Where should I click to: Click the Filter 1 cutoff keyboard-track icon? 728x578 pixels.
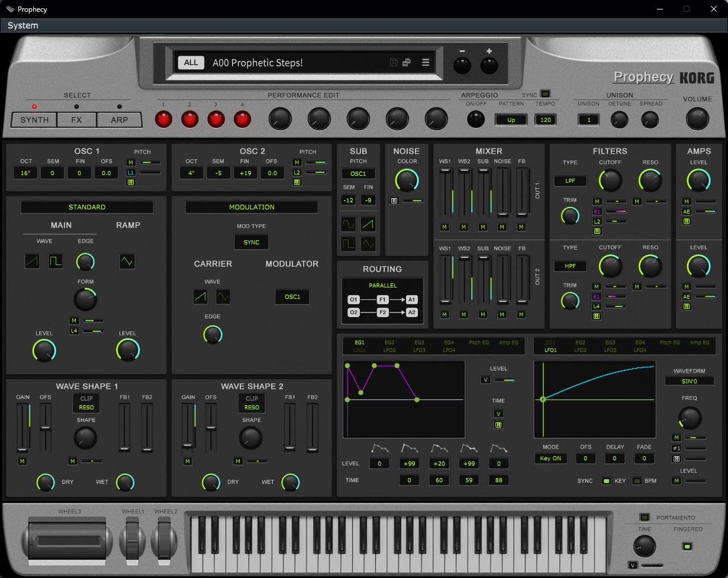(x=597, y=231)
